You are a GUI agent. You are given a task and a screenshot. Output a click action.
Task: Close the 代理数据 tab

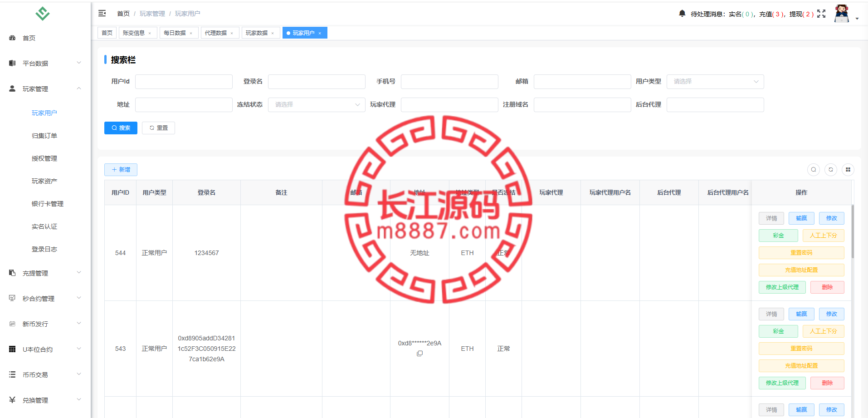click(232, 33)
